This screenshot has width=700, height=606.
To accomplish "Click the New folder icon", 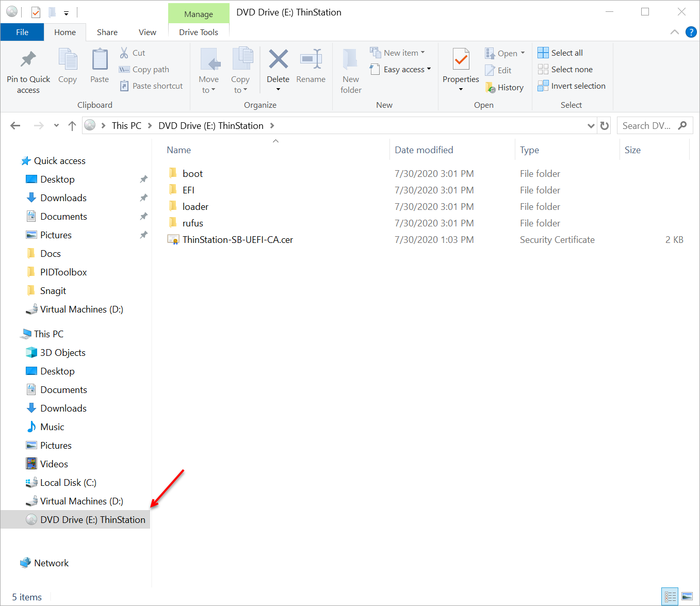I will [351, 60].
